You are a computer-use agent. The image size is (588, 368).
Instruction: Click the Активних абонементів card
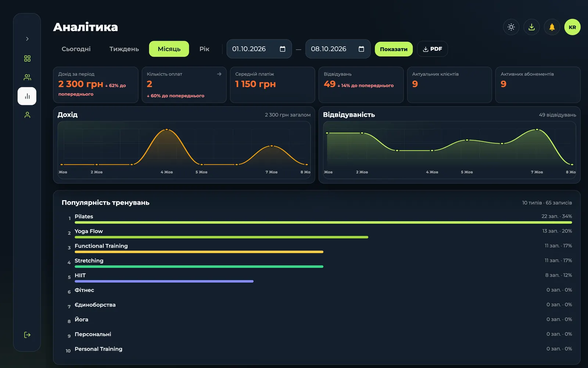pos(538,85)
